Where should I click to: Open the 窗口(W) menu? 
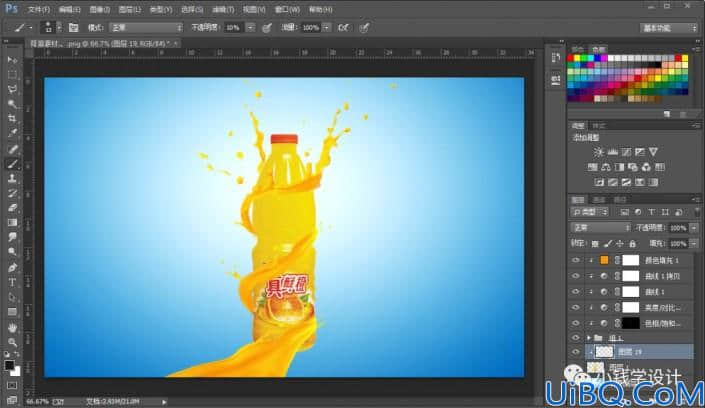287,9
